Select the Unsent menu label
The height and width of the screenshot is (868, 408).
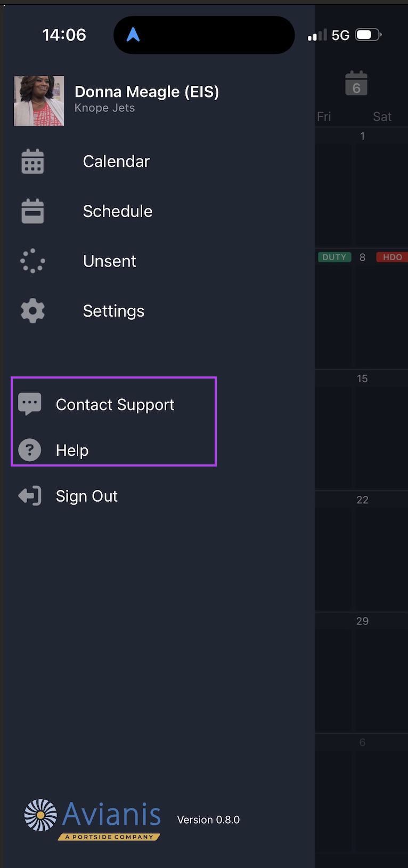[x=110, y=261]
